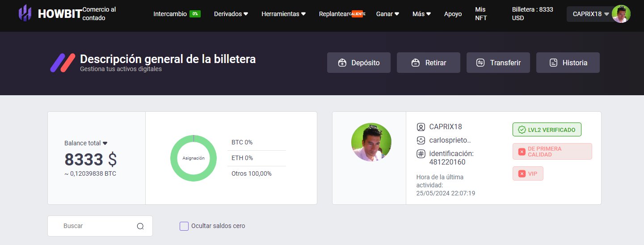Click the last activity time 25/05/2024 22:07:19
This screenshot has height=245, width=644.
pos(446,193)
